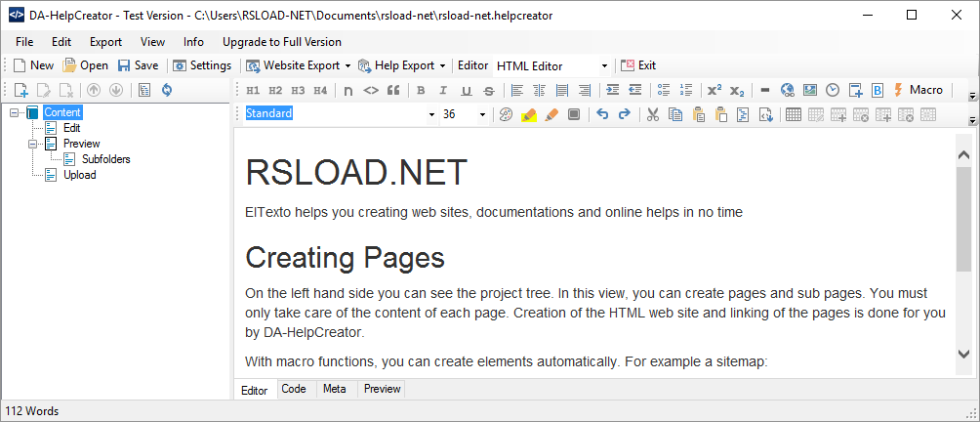Expand the top formatting toolbar overflow

point(972,97)
